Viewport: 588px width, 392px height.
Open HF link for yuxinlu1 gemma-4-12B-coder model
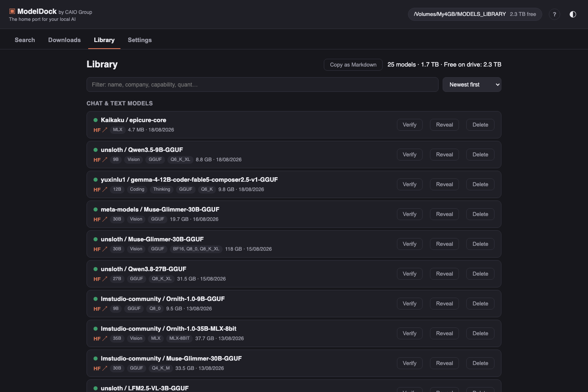(x=100, y=189)
